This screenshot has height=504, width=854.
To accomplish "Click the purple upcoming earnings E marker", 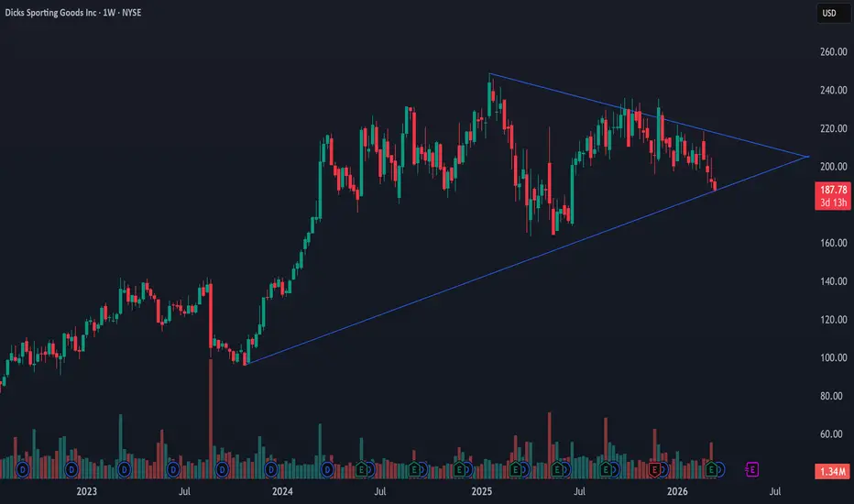I will (752, 469).
